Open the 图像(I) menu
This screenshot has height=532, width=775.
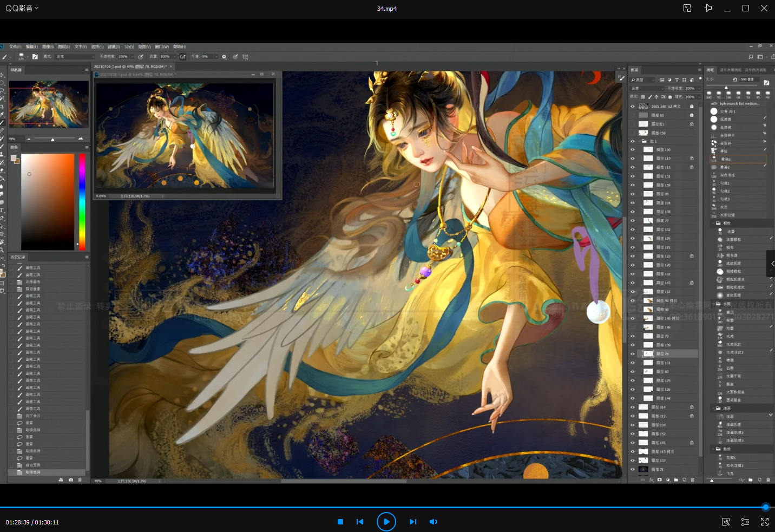(x=48, y=47)
